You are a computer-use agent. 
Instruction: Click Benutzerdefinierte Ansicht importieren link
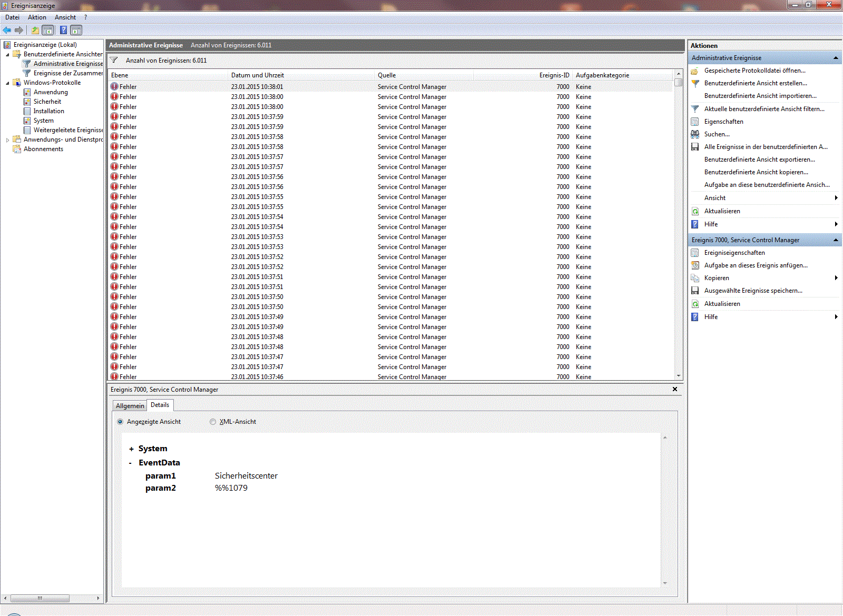(760, 96)
